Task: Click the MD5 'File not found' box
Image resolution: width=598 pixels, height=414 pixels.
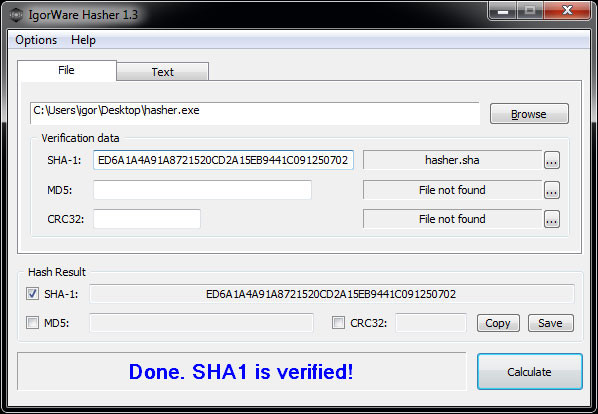Action: [452, 190]
